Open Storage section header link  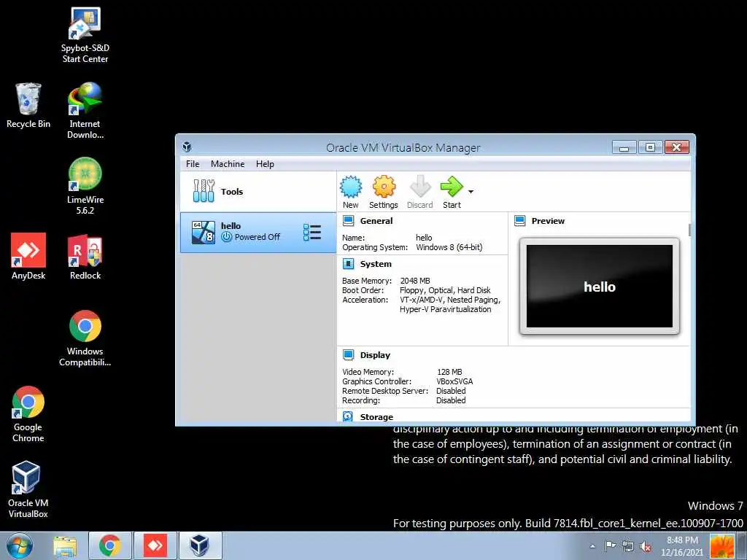(376, 417)
